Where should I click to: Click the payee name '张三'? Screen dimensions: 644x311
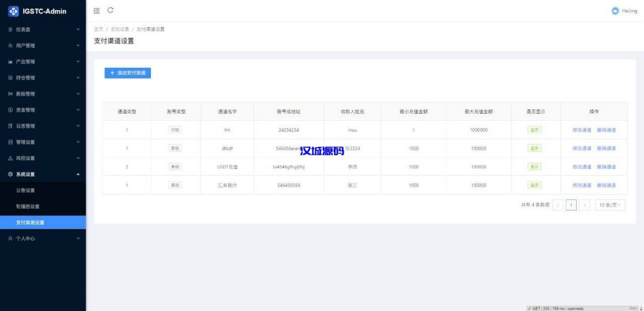tap(352, 185)
